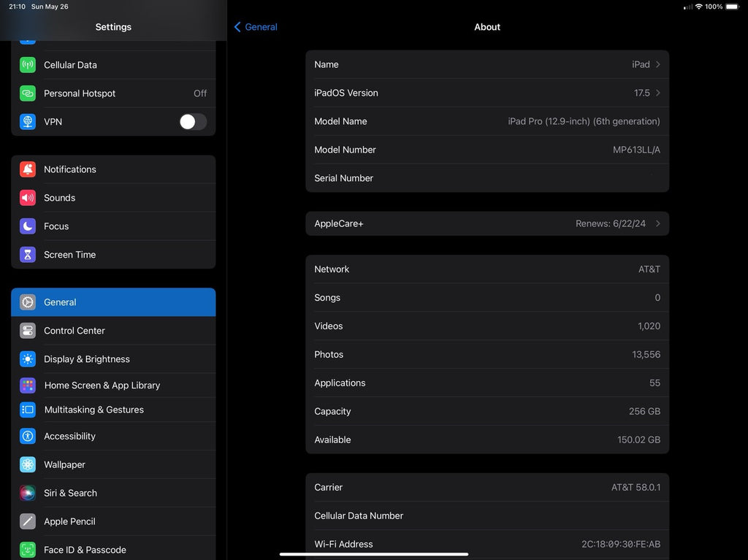Open the Siri & Search icon
The height and width of the screenshot is (560, 748).
[28, 493]
